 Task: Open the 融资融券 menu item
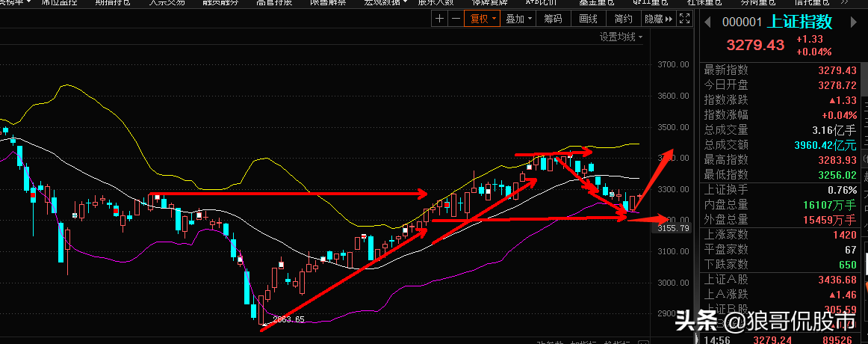[x=221, y=3]
